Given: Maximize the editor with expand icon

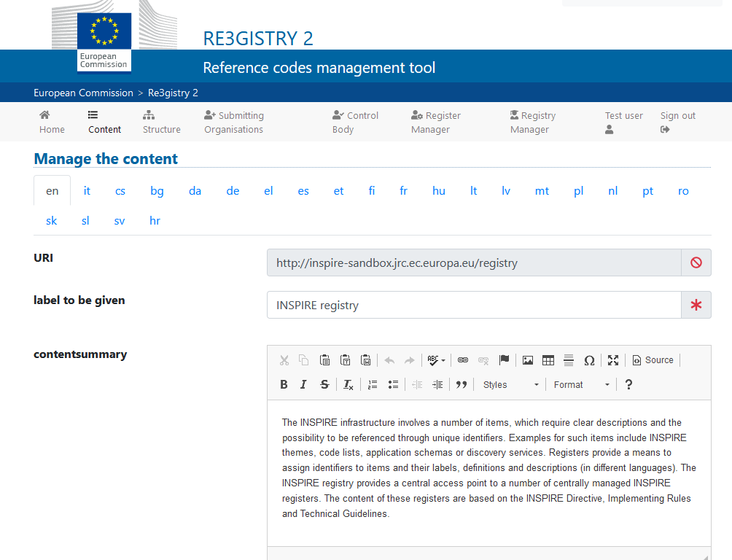Looking at the screenshot, I should coord(613,360).
